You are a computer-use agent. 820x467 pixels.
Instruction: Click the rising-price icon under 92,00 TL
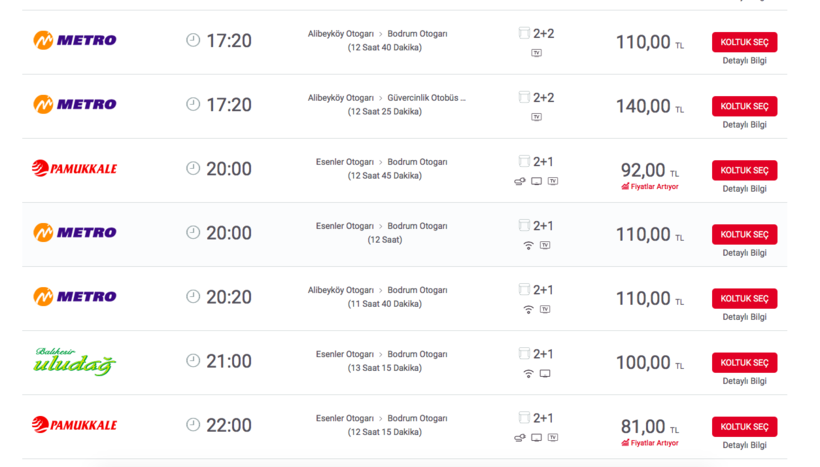[x=625, y=187]
